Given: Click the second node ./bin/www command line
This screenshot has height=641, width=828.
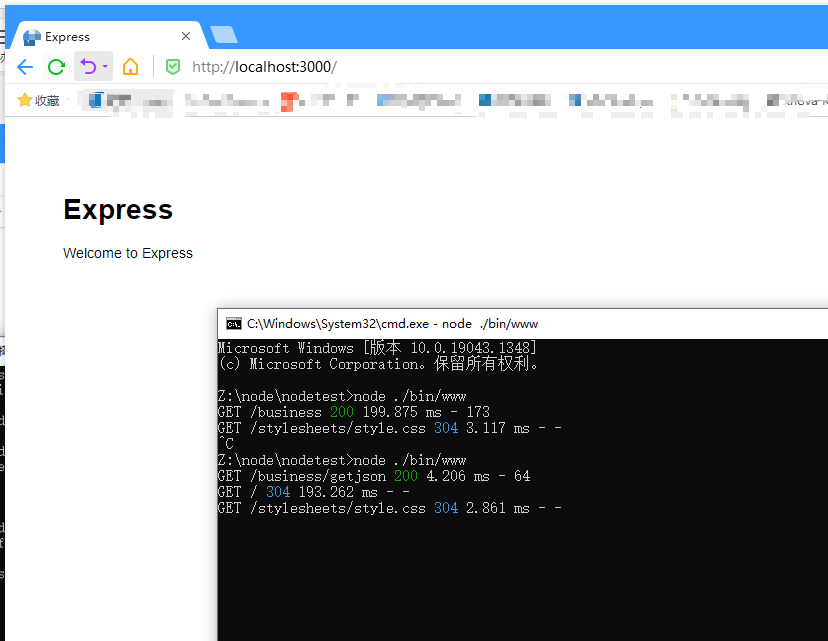Looking at the screenshot, I should click(342, 460).
